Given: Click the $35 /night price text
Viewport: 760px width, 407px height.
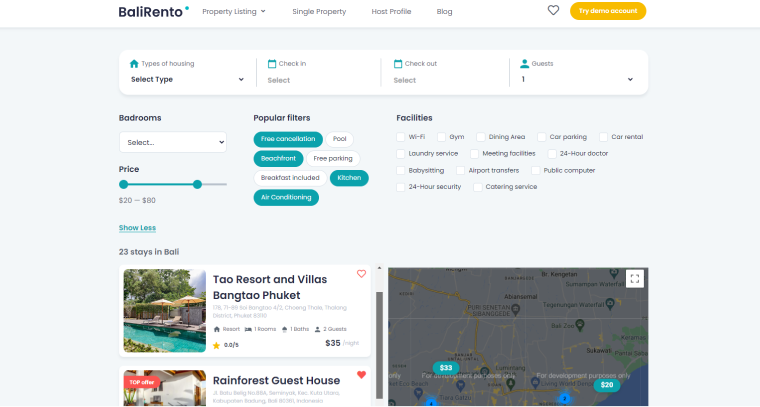Looking at the screenshot, I should coord(342,343).
